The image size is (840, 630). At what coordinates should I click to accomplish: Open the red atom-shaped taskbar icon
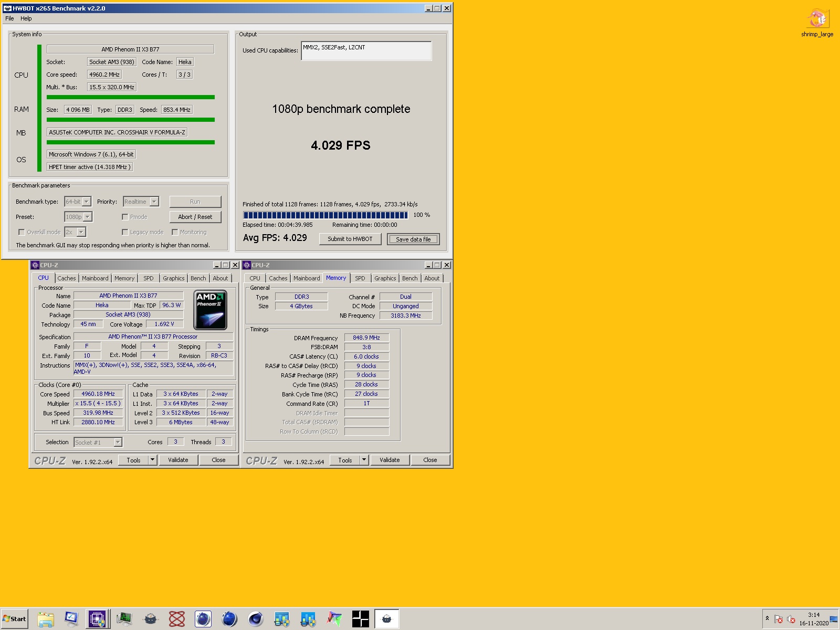click(177, 619)
